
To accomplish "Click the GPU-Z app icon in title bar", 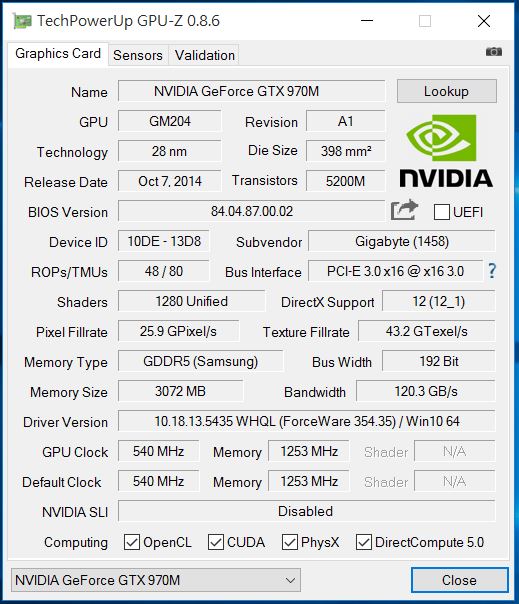I will pyautogui.click(x=22, y=21).
